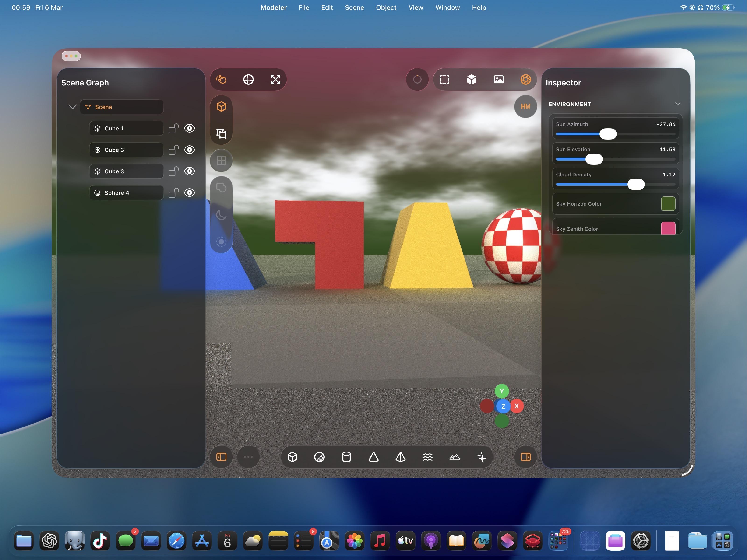
Task: Click the fit-to-view expand arrows icon
Action: [275, 80]
